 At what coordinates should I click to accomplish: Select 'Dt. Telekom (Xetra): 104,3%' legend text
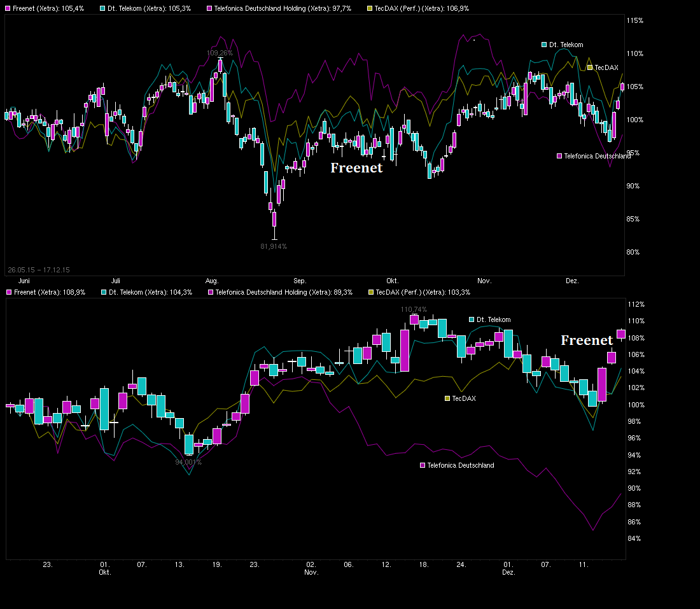coord(150,293)
